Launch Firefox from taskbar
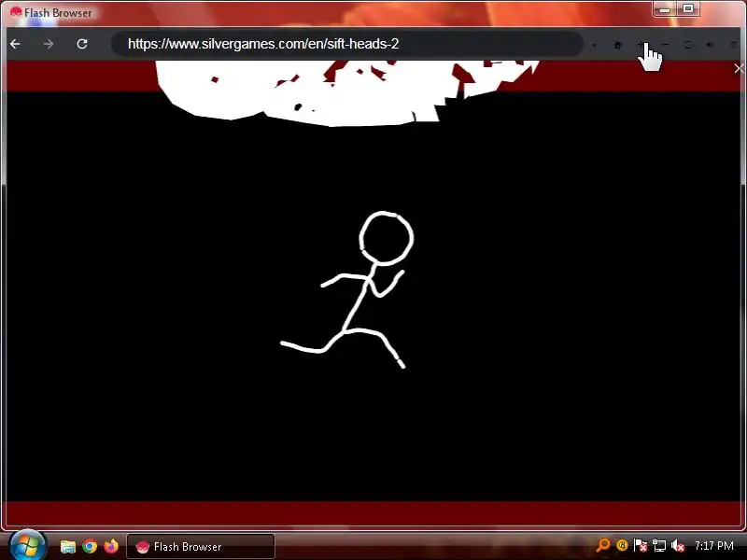The image size is (747, 560). (111, 546)
